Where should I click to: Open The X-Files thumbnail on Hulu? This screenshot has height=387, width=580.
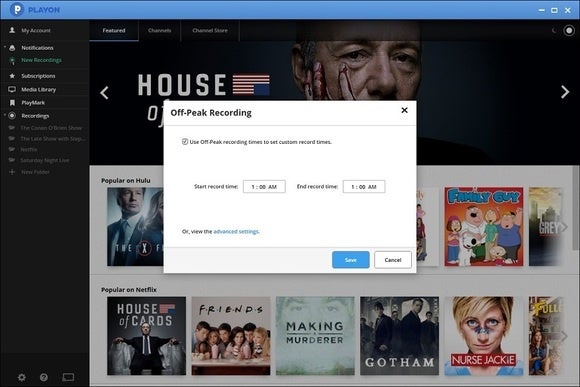(135, 226)
